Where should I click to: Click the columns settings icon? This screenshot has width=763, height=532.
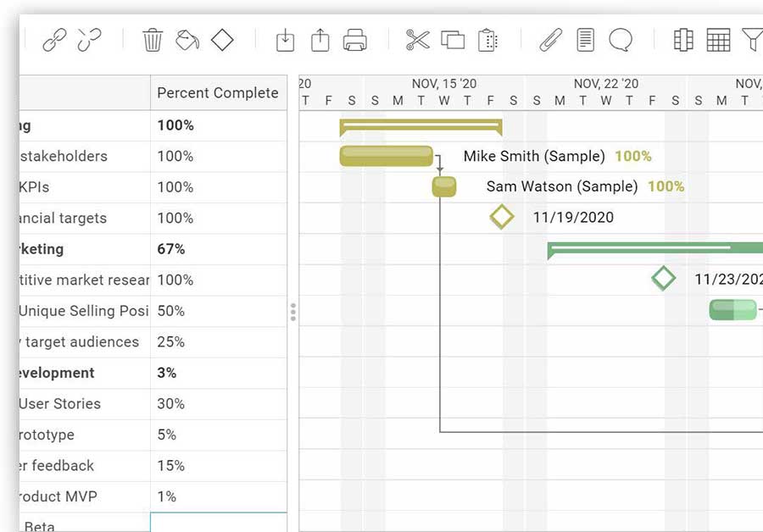click(x=683, y=40)
